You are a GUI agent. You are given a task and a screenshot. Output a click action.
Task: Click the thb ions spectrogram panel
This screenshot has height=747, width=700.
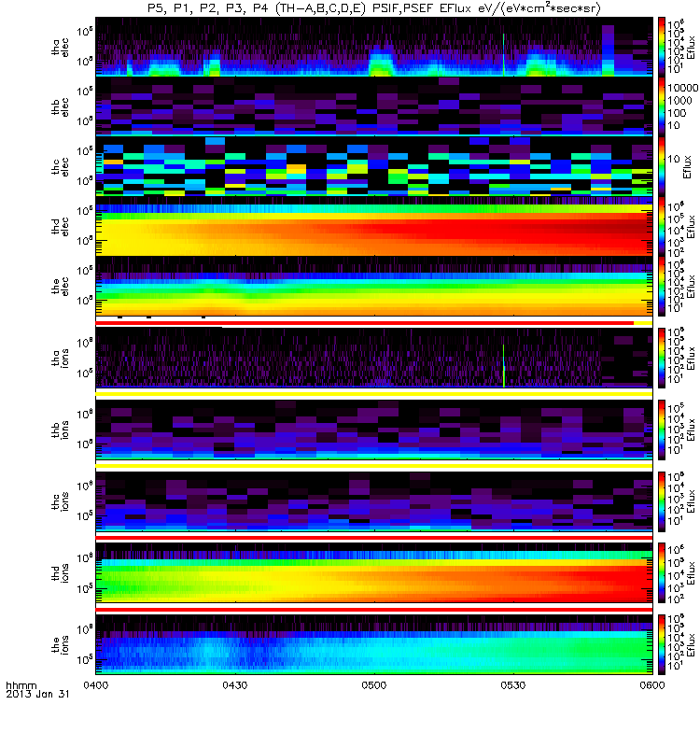click(x=374, y=430)
